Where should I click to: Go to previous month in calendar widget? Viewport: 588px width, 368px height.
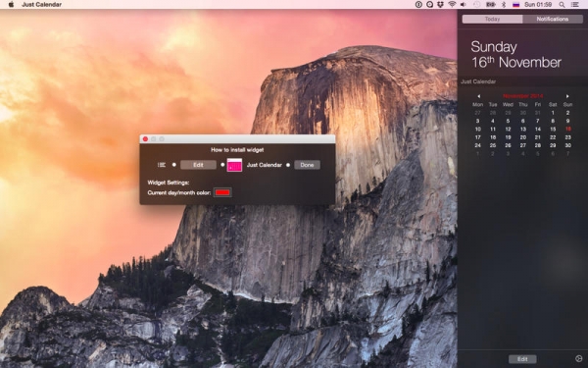(x=478, y=96)
